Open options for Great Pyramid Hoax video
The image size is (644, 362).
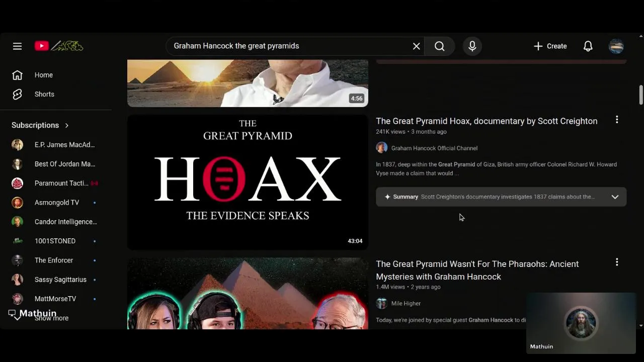click(x=617, y=120)
